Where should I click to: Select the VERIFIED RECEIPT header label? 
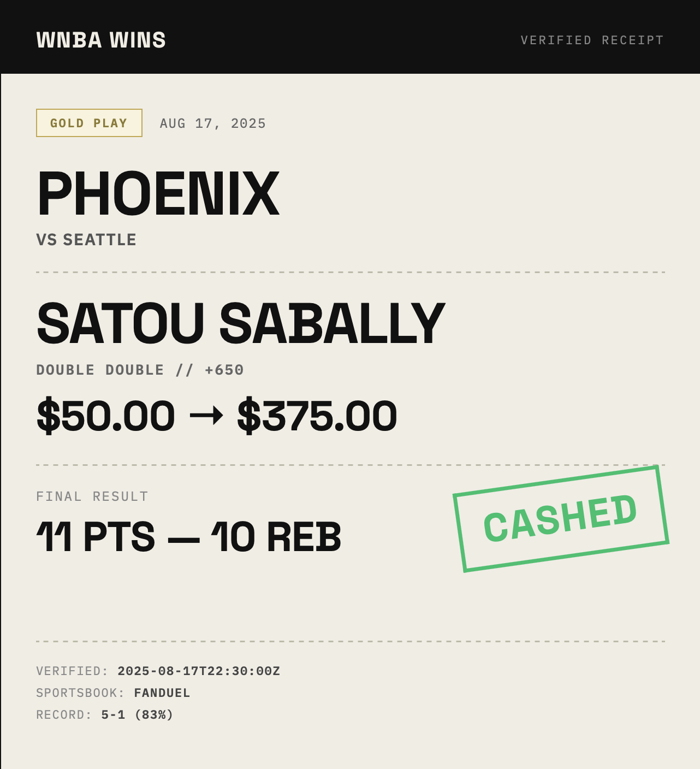[592, 40]
